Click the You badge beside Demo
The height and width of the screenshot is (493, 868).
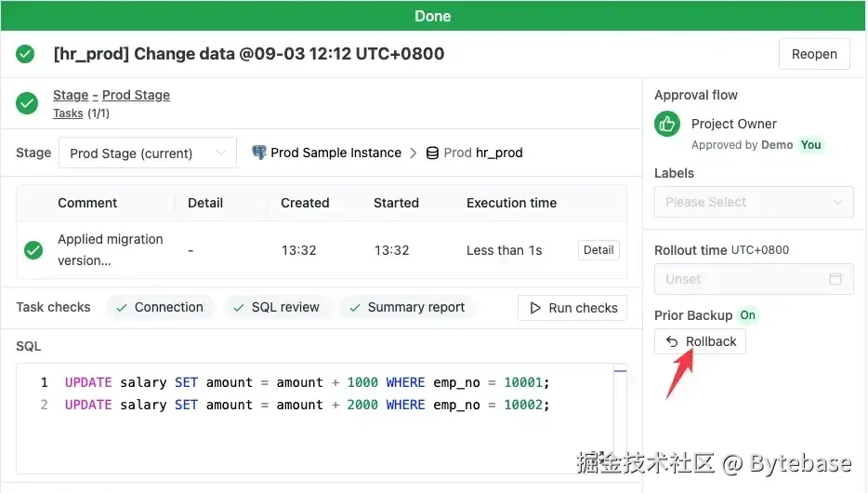click(x=810, y=145)
